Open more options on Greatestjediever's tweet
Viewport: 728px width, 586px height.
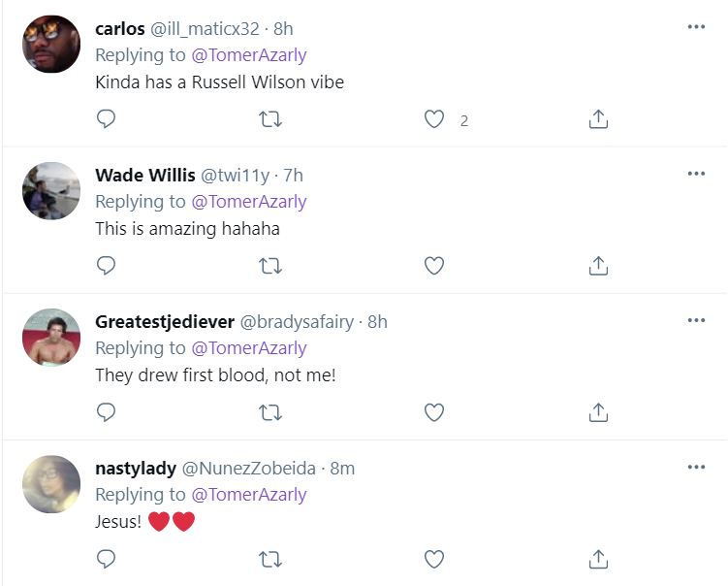click(x=696, y=320)
